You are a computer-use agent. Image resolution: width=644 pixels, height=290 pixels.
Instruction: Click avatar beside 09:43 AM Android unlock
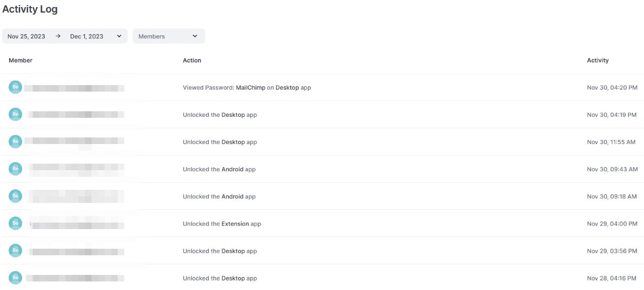[16, 169]
